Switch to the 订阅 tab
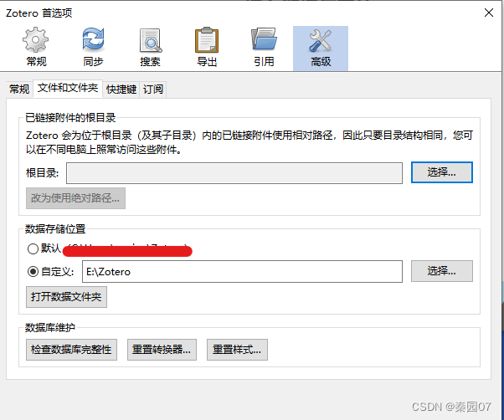This screenshot has width=504, height=420. pyautogui.click(x=153, y=89)
